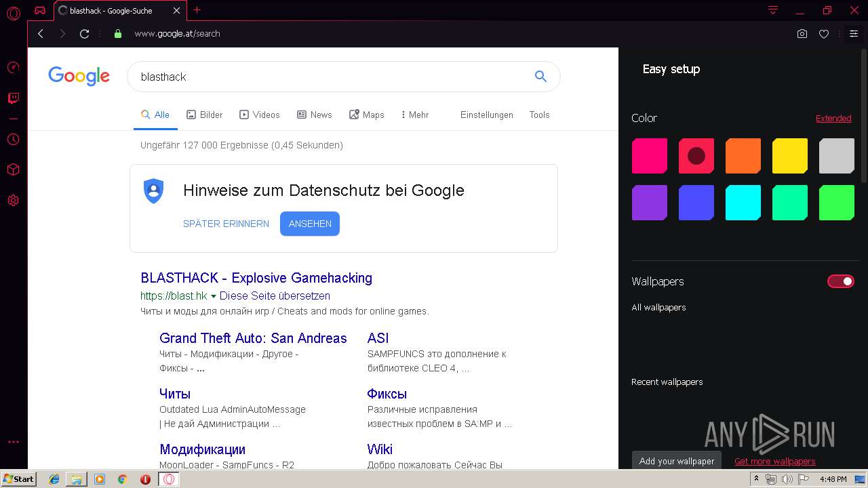
Task: Open the Модификации sitelink
Action: [x=202, y=449]
